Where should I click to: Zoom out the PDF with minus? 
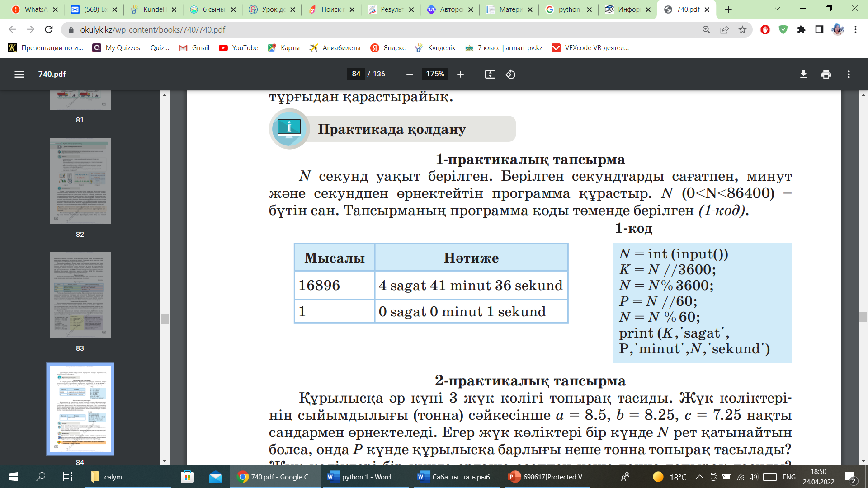(x=410, y=74)
